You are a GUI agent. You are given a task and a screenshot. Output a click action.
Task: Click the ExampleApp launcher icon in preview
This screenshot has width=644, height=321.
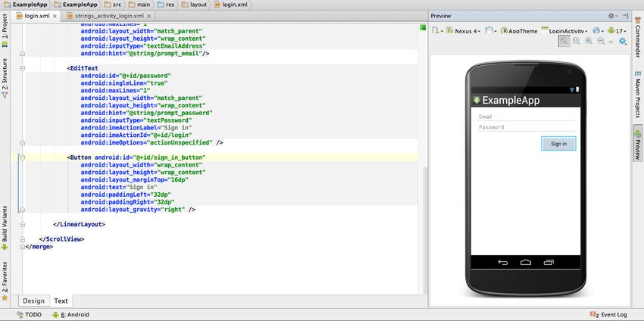pyautogui.click(x=477, y=100)
